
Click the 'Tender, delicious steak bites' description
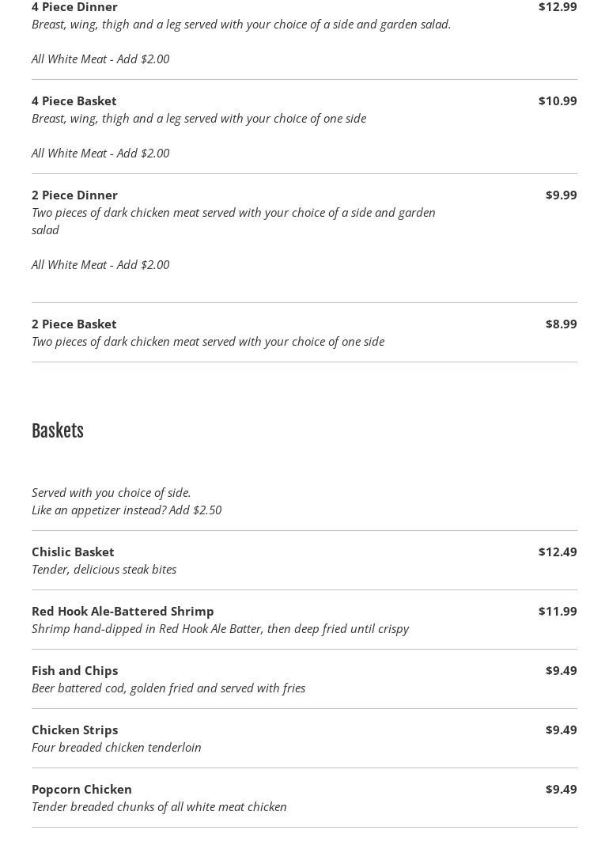pyautogui.click(x=104, y=569)
